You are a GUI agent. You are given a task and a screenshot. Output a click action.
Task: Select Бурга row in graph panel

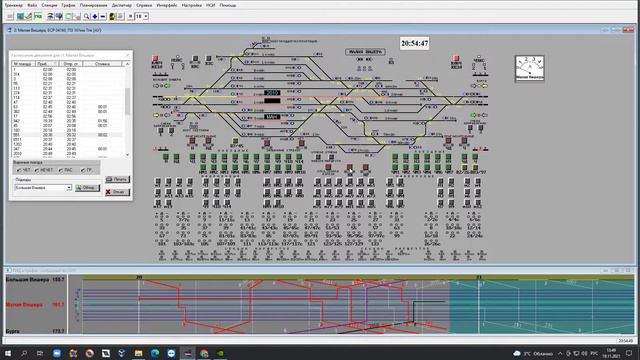pos(35,331)
